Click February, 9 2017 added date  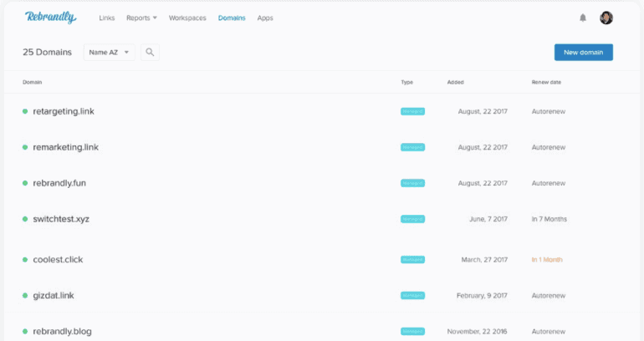click(482, 296)
